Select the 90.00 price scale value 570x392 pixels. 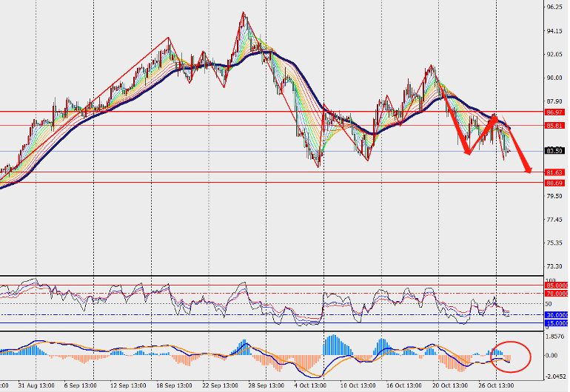pyautogui.click(x=554, y=78)
